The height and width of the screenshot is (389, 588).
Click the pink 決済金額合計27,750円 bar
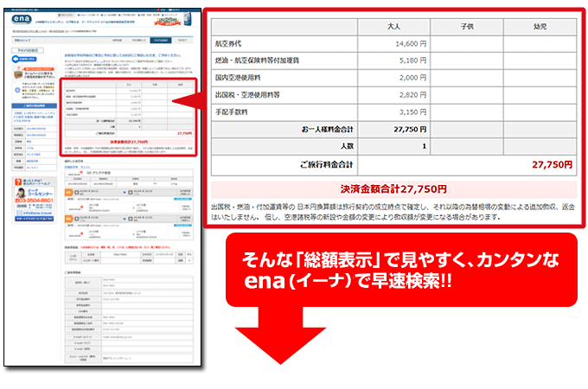coord(393,189)
